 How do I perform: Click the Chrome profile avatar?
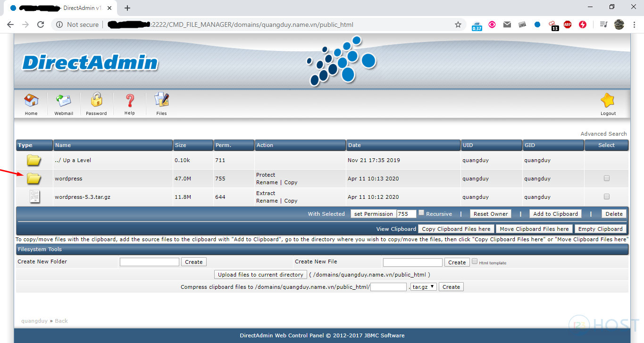click(619, 24)
